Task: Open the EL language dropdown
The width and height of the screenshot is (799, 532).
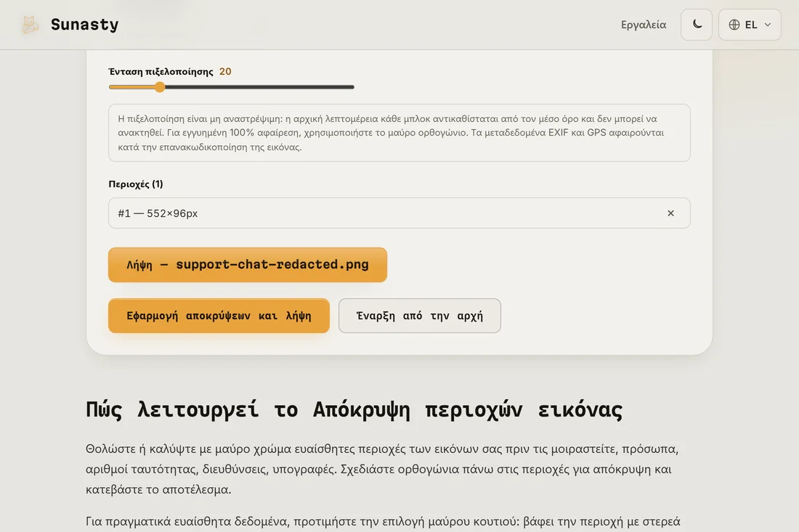Action: pos(750,25)
